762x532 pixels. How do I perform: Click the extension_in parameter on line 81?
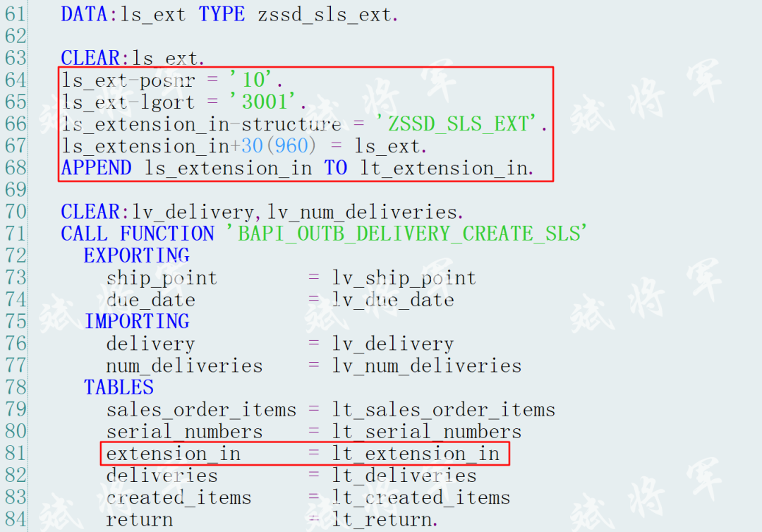tap(174, 453)
